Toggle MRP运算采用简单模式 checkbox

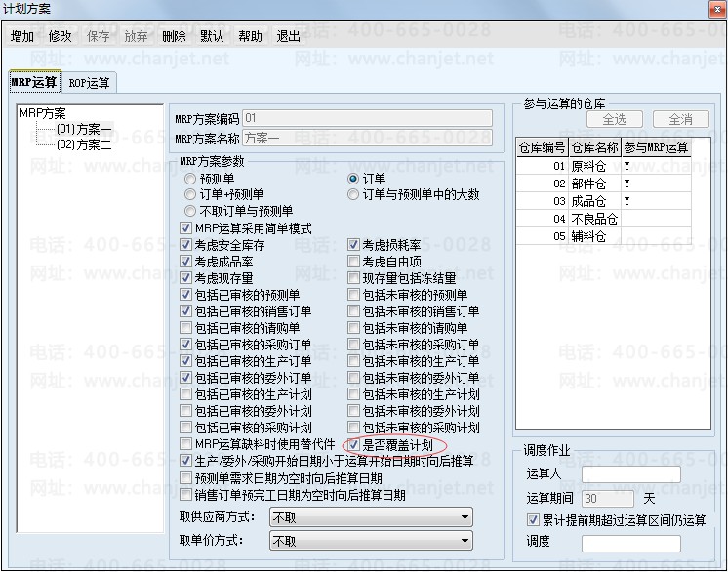coord(185,228)
